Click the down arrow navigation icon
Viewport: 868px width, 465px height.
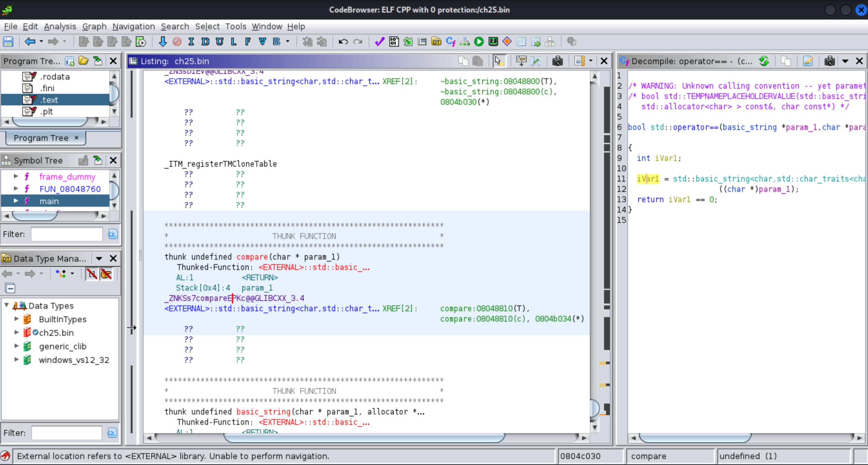tap(162, 42)
